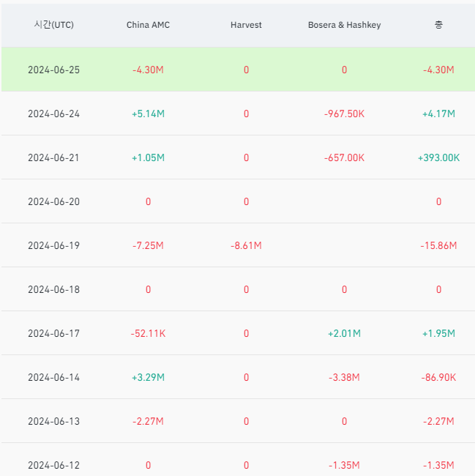
Task: Click China AMC 0 on 2024-06-18
Action: point(148,289)
